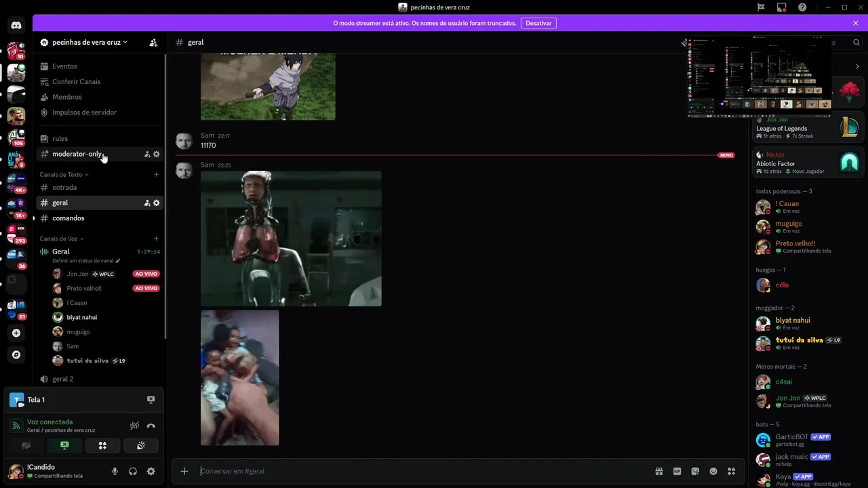Attach file with plus button

tap(184, 471)
